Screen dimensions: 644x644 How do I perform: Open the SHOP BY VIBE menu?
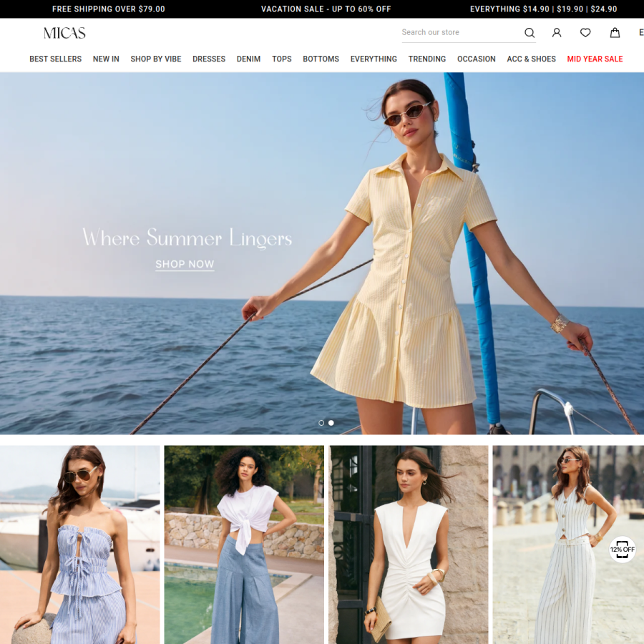(x=156, y=59)
